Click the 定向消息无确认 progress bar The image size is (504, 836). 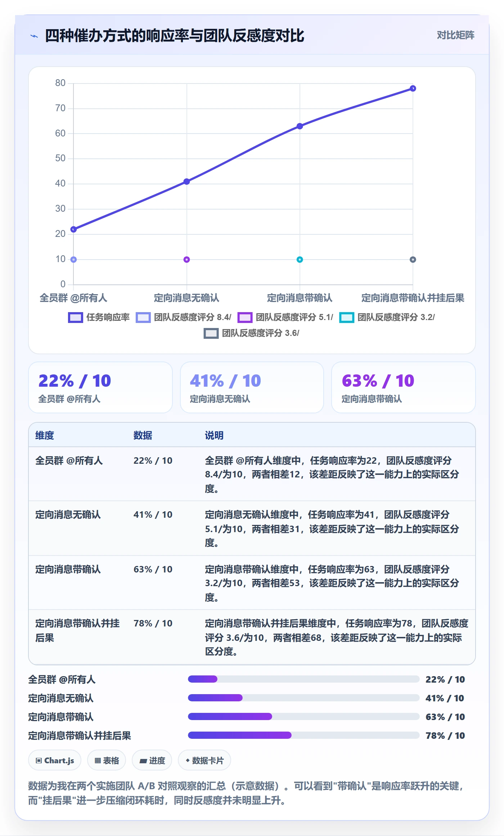[x=303, y=698]
